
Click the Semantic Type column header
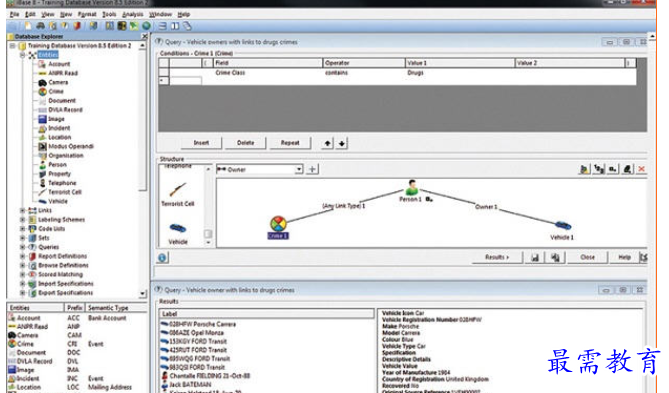(115, 308)
